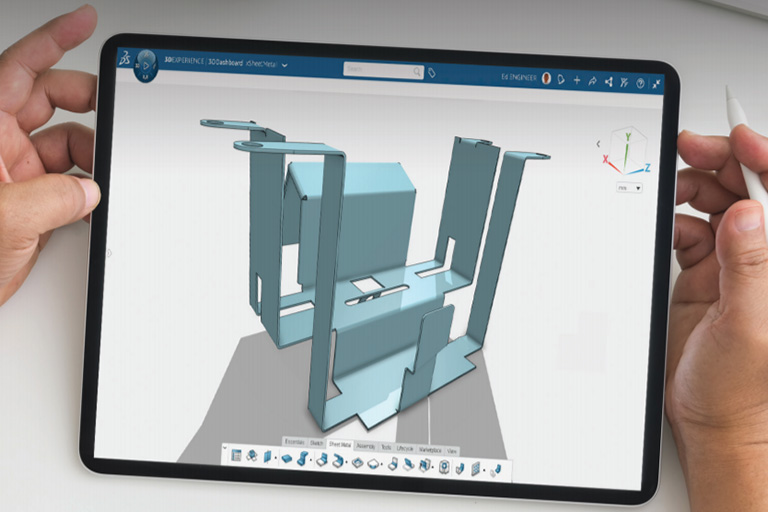Click the tag icon beside search
This screenshot has width=768, height=512.
432,72
